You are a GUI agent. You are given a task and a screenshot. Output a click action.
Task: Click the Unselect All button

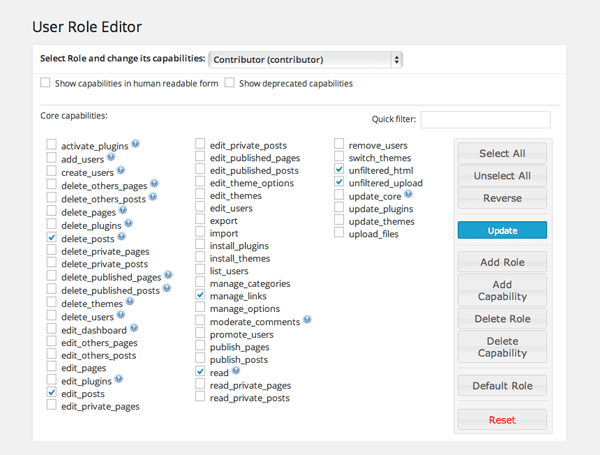[x=502, y=176]
